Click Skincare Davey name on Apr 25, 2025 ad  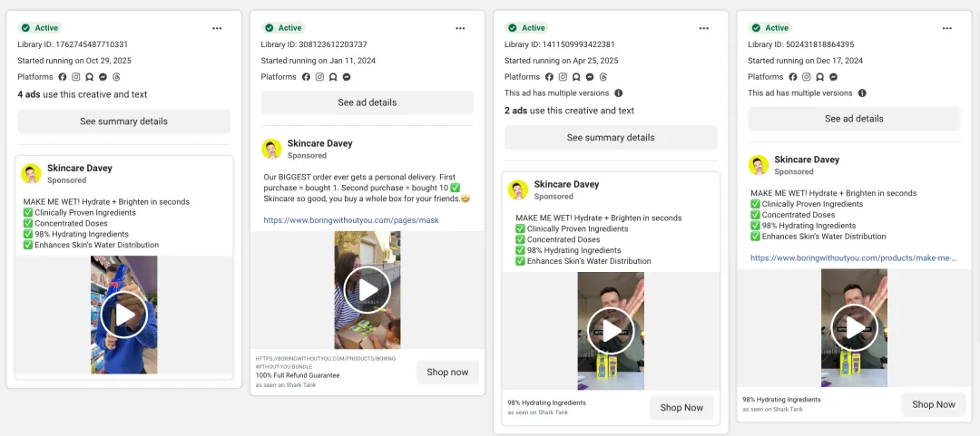[x=566, y=184]
